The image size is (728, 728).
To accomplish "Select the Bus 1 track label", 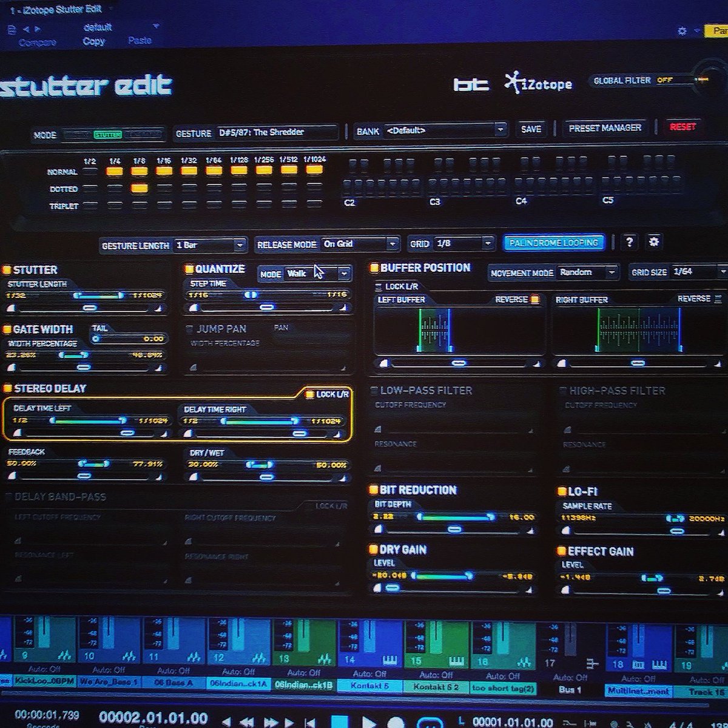I will [570, 690].
